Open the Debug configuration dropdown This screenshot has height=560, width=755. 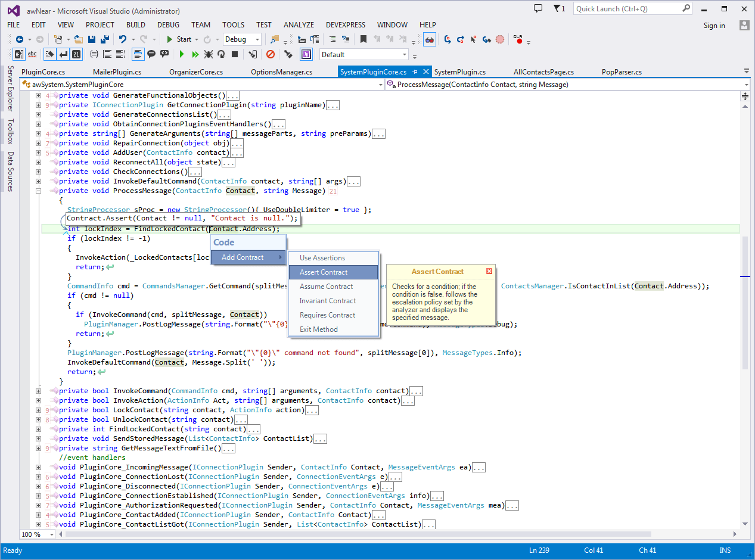click(x=257, y=39)
